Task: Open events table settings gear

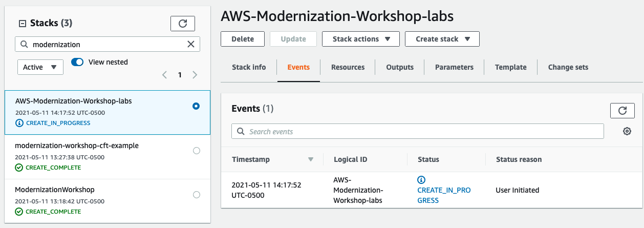Action: coord(627,131)
